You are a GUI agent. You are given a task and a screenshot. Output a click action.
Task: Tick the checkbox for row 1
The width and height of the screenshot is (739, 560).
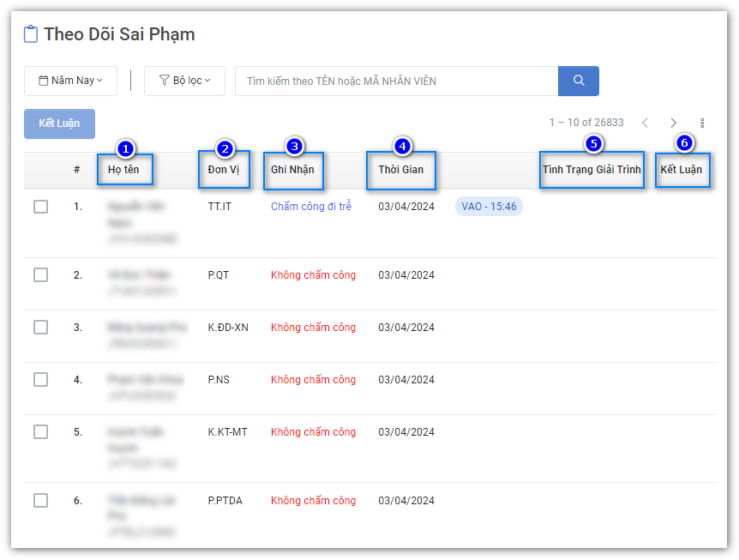pos(40,207)
